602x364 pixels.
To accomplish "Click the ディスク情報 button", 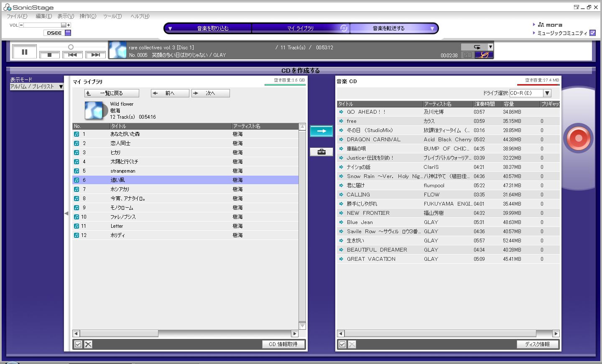I will [538, 344].
